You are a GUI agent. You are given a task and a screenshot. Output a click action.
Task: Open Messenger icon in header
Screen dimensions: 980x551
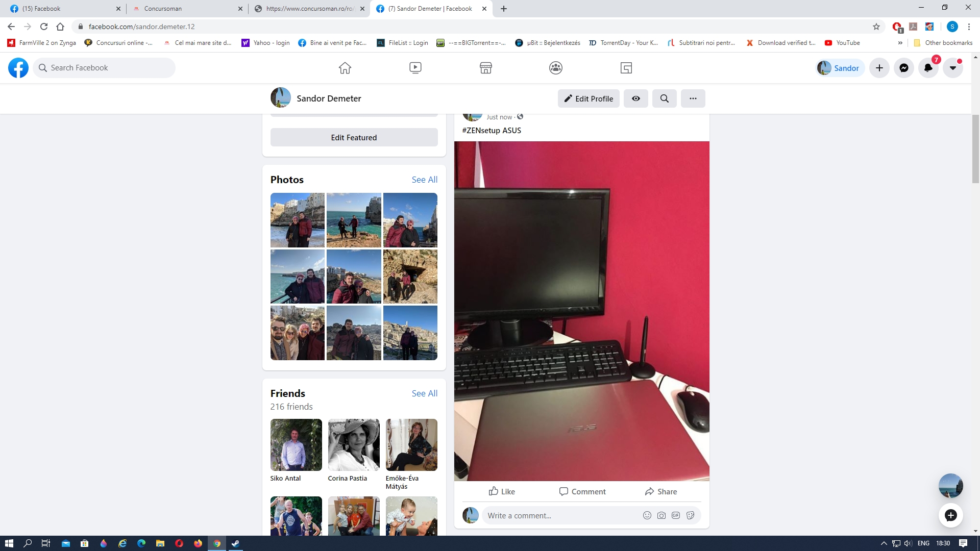click(903, 68)
